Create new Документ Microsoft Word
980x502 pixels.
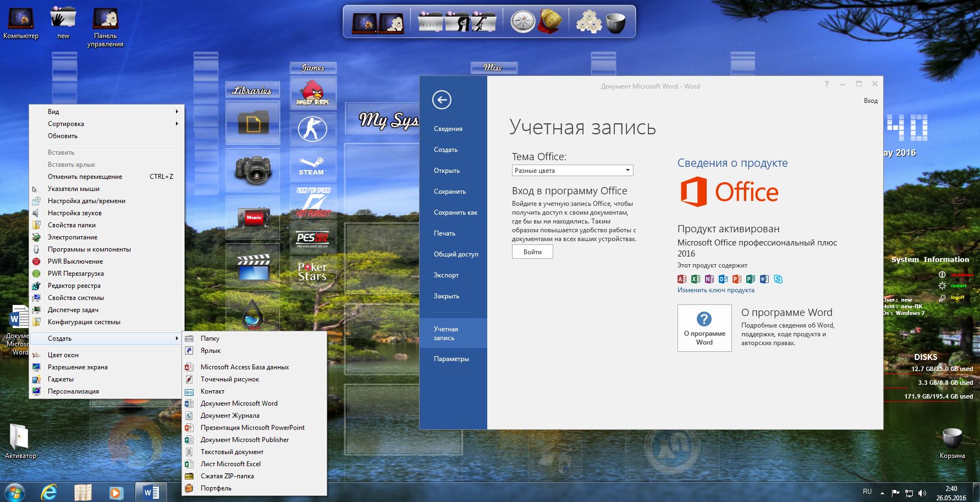255,403
